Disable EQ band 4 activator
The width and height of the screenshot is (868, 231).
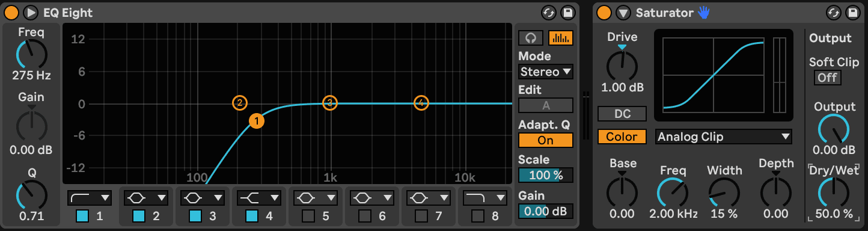click(251, 215)
